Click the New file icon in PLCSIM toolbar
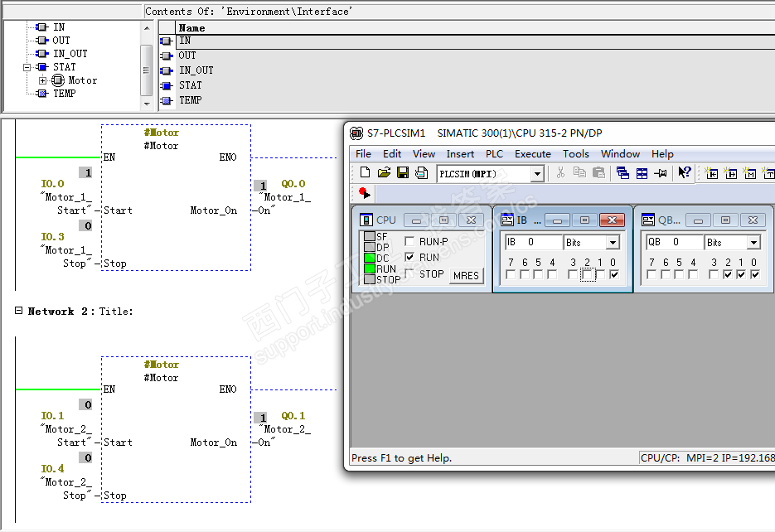The image size is (775, 532). [365, 172]
